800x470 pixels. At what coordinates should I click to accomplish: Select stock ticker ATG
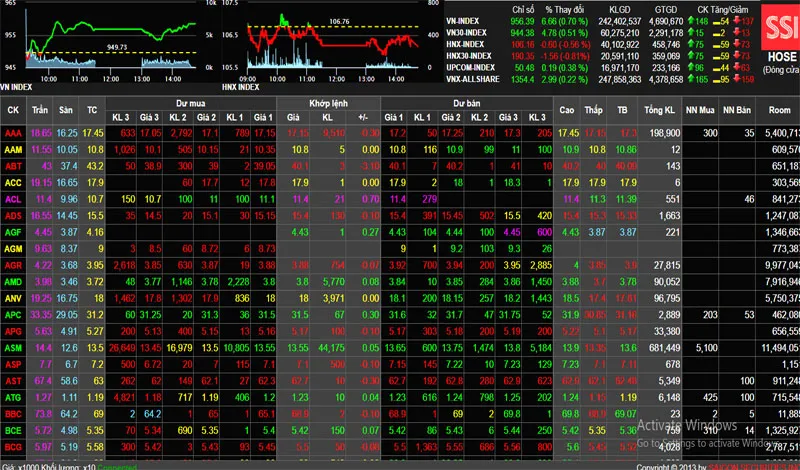pyautogui.click(x=13, y=398)
